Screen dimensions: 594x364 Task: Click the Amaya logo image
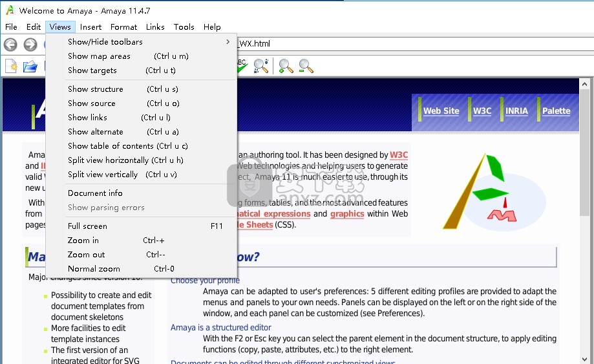coord(494,191)
